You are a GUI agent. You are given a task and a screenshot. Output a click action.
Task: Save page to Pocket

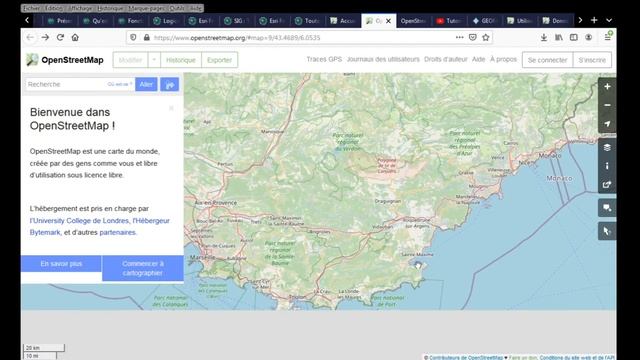pyautogui.click(x=473, y=38)
